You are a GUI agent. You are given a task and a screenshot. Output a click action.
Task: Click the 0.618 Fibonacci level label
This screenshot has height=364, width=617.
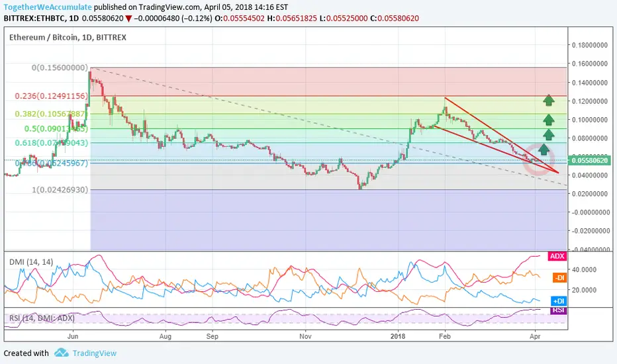coord(52,143)
